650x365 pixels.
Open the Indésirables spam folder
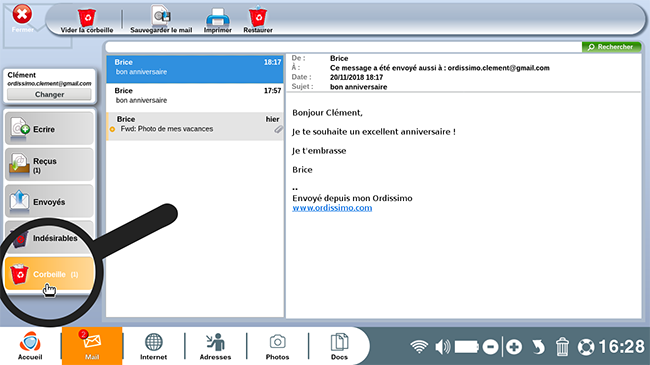click(49, 238)
